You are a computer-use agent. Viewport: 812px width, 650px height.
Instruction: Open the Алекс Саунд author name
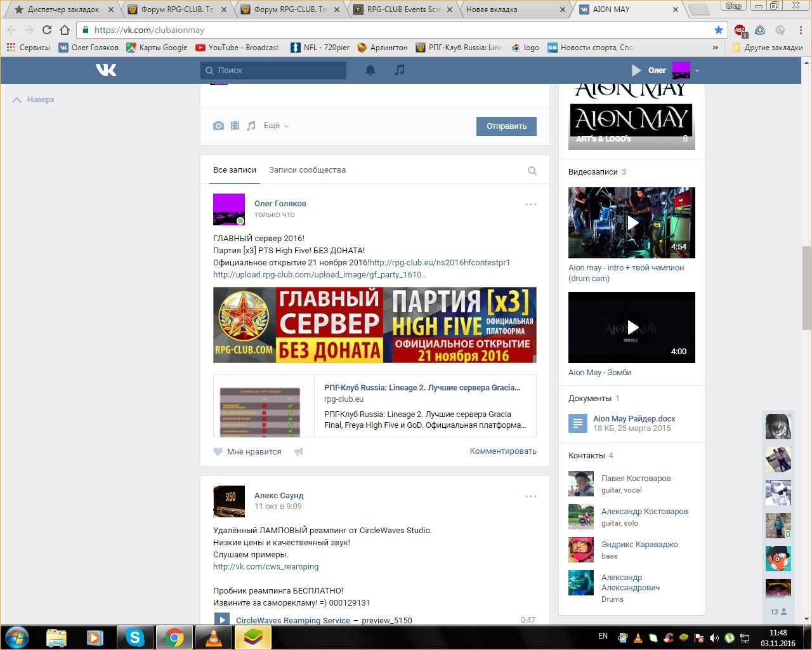[x=279, y=496]
